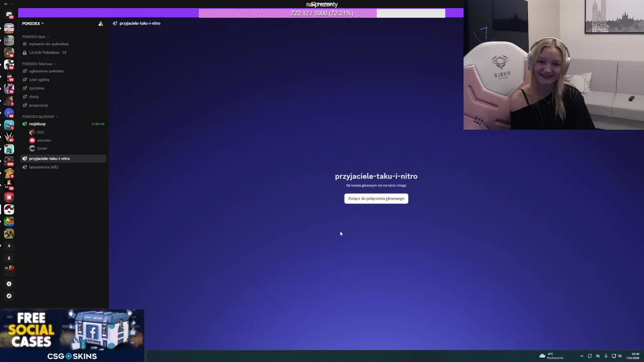Open the server with badge 65
Screen dimensions: 644x362
(9, 64)
